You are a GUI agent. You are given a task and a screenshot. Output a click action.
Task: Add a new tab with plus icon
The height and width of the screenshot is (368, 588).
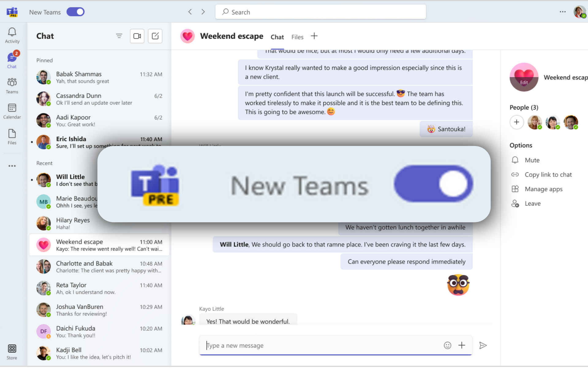coord(314,36)
